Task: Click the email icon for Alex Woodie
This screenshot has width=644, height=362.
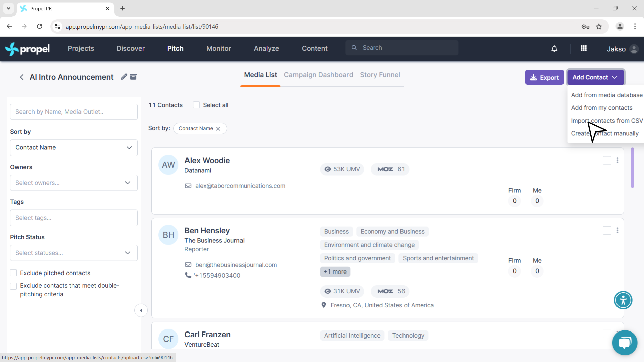Action: pyautogui.click(x=188, y=186)
